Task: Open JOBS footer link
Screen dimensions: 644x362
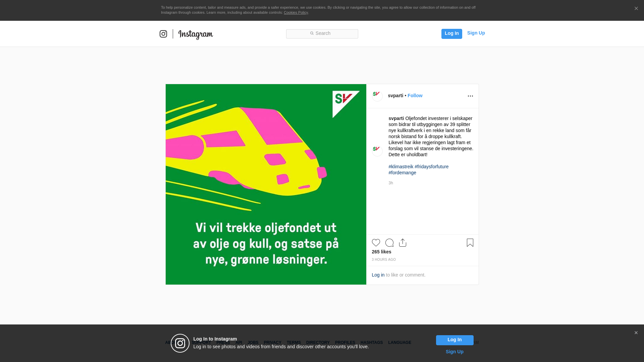Action: pyautogui.click(x=253, y=343)
